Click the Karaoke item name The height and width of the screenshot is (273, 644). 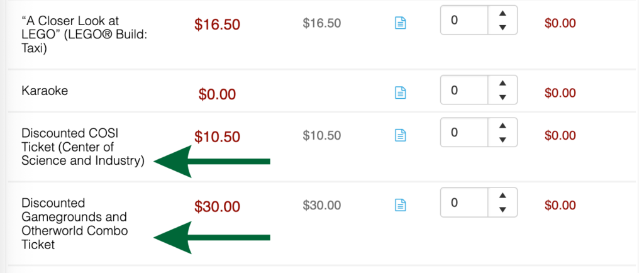45,91
